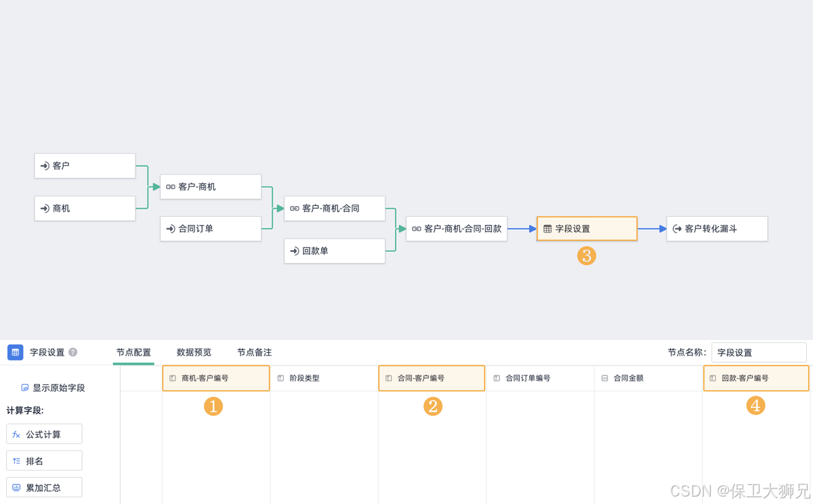Image resolution: width=813 pixels, height=504 pixels.
Task: Switch to the 节点配置 tab
Action: [133, 352]
